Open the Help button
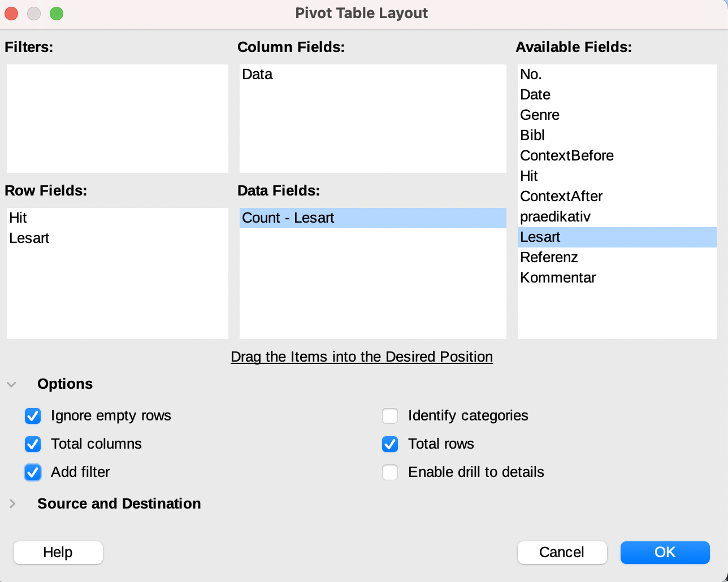728x582 pixels. [x=58, y=553]
